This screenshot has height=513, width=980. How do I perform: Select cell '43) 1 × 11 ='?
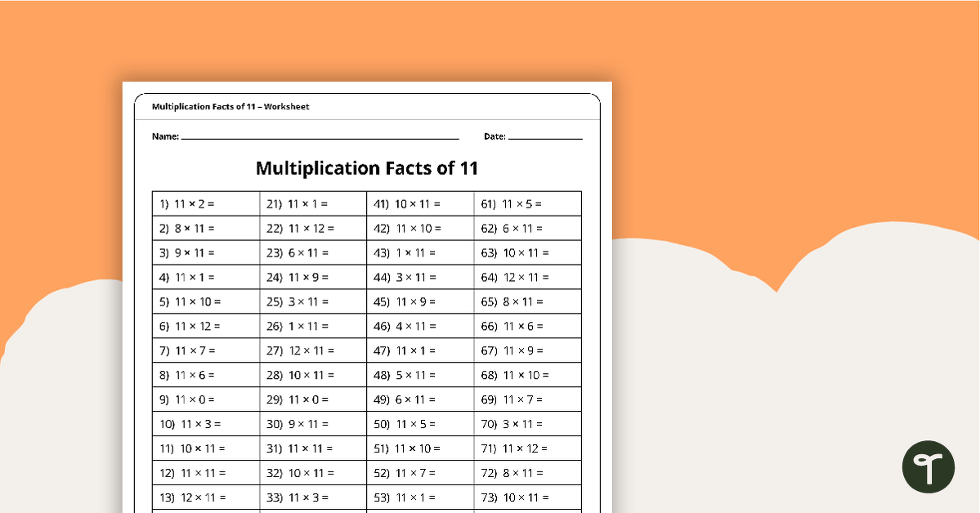(421, 252)
